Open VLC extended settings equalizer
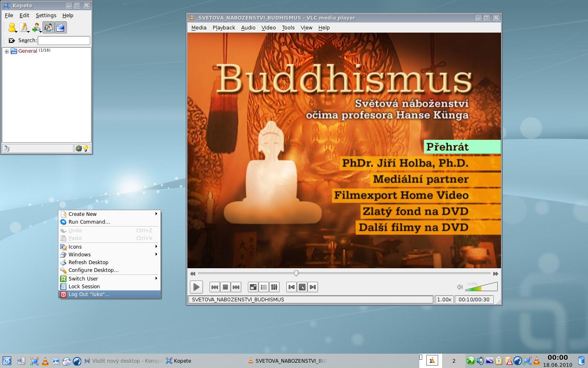 click(x=274, y=287)
